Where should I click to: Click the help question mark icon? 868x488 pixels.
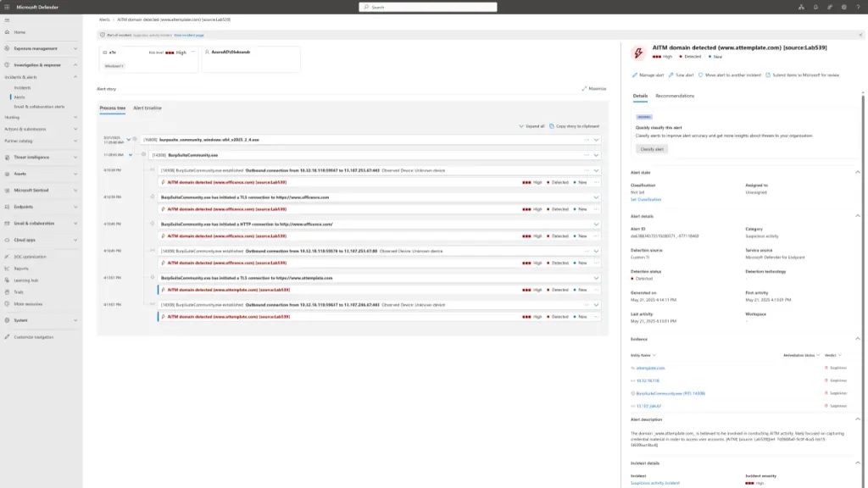[859, 7]
